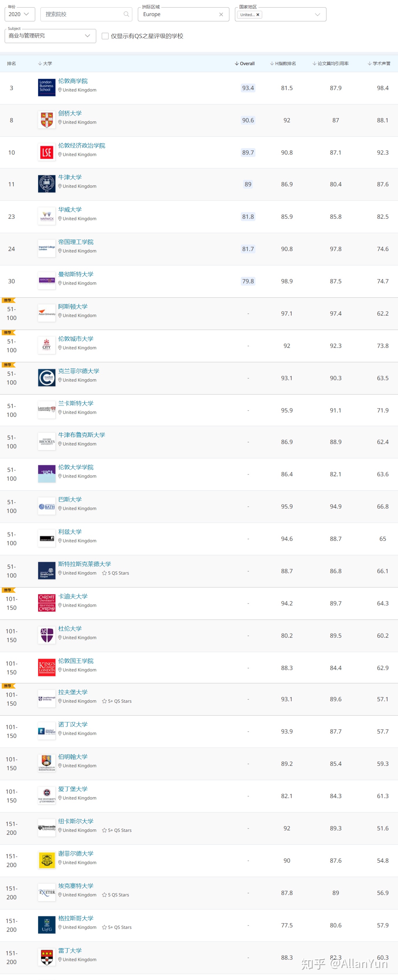Screen dimensions: 398x980
Task: Sort by H指数排名 column
Action: click(x=283, y=63)
